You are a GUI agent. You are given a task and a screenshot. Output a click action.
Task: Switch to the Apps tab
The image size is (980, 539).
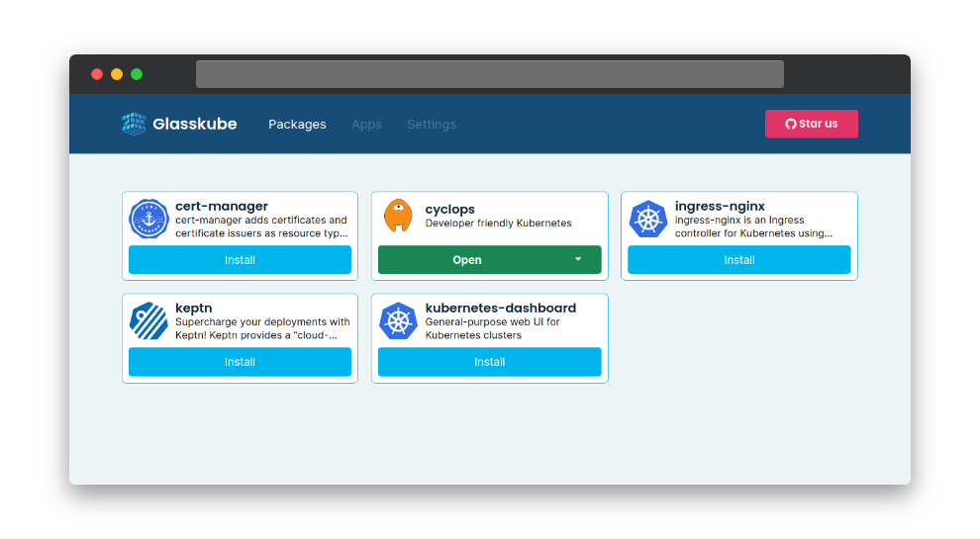(366, 125)
